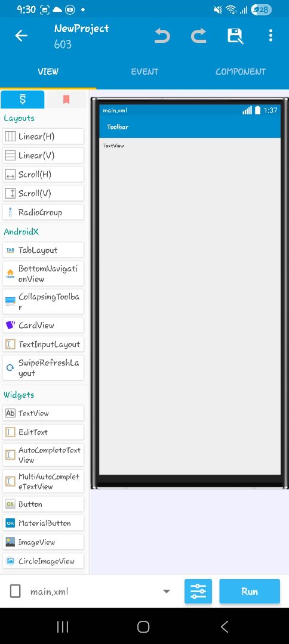Choose the MaterialButton widget
Viewport: 289px width, 644px height.
pyautogui.click(x=43, y=524)
